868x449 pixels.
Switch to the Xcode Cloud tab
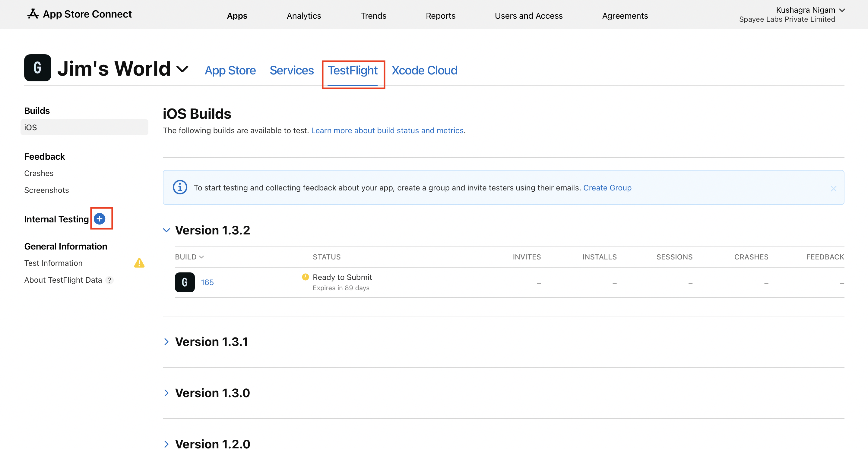click(x=424, y=70)
